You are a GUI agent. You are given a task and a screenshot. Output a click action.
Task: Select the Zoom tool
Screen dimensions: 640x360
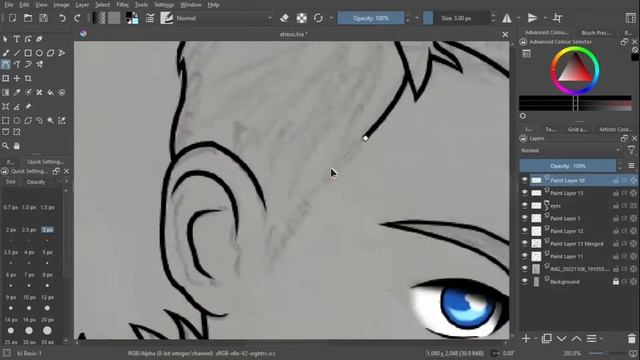[x=6, y=146]
